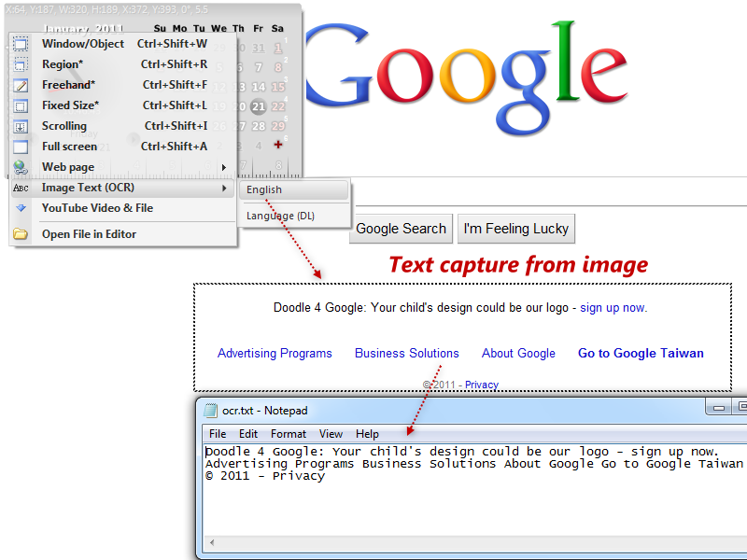Image resolution: width=747 pixels, height=560 pixels.
Task: Select English OCR language
Action: (294, 189)
